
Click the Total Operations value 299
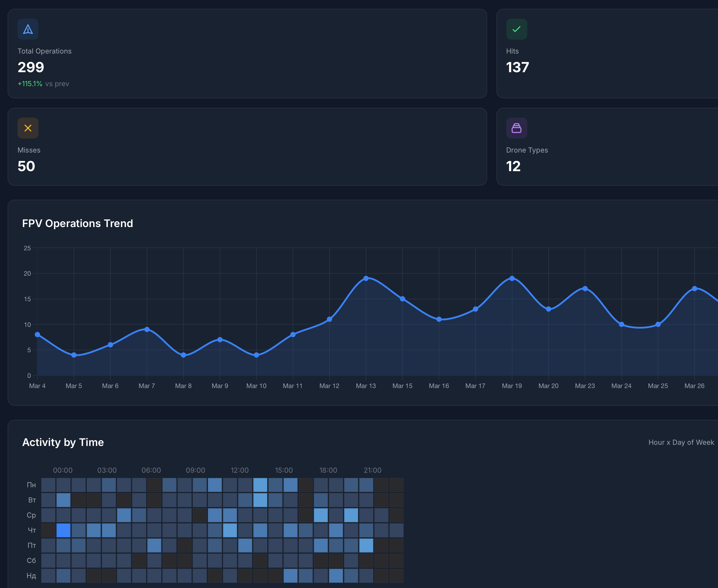[31, 67]
